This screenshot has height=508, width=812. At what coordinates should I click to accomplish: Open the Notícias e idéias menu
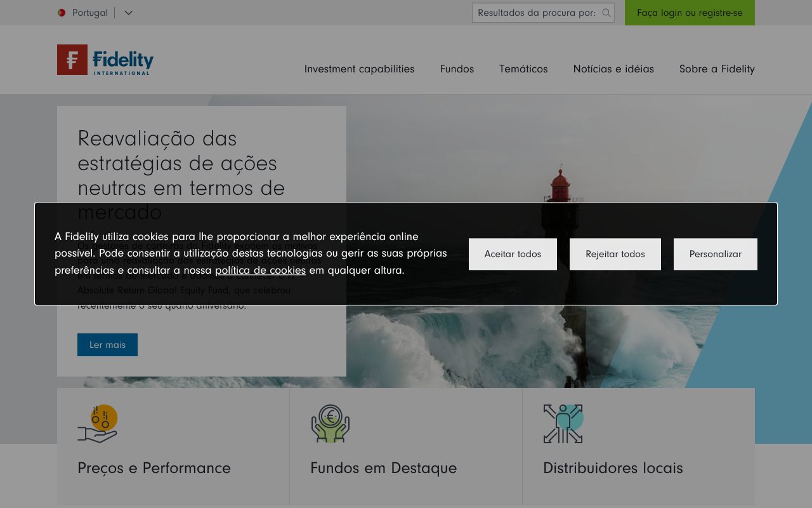click(613, 69)
